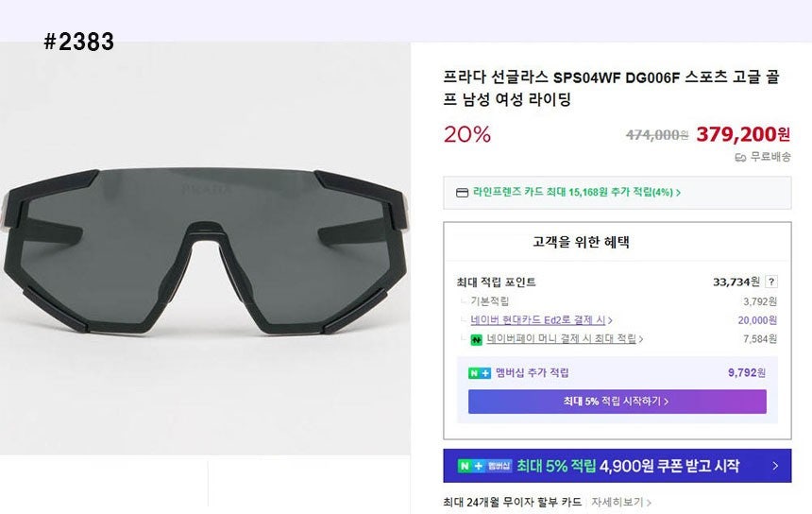Open 네이버 현대카드 Ed2로 결제 시 link
This screenshot has height=514, width=812.
(x=542, y=320)
